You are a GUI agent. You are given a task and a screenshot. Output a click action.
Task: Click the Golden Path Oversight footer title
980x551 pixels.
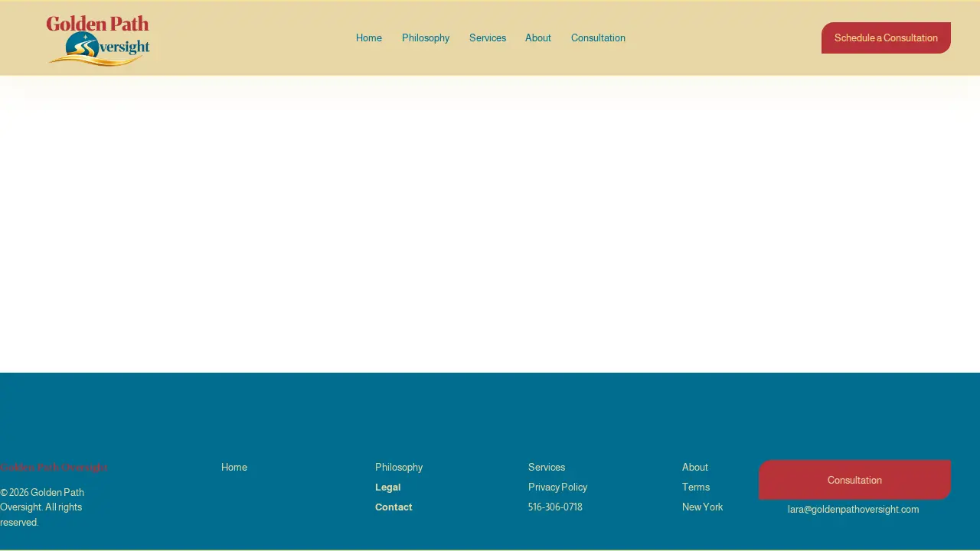[x=54, y=468]
